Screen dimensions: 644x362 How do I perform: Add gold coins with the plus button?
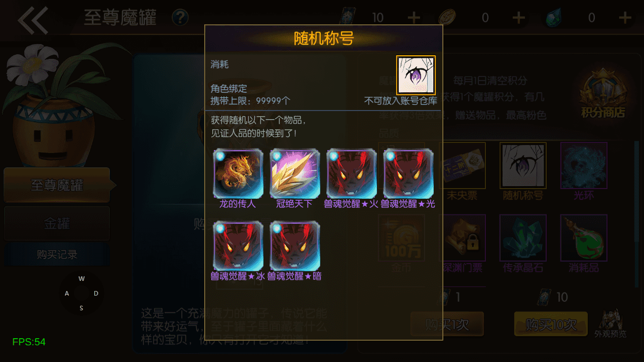point(519,18)
